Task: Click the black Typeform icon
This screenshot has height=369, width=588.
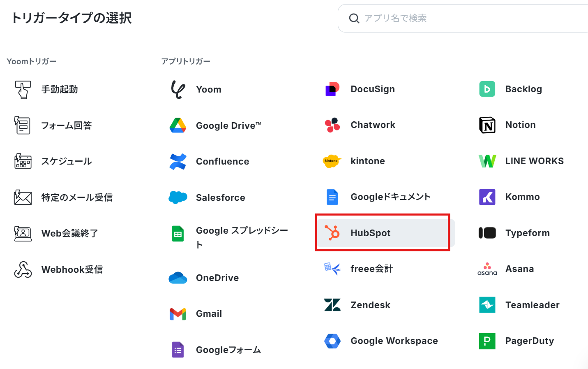Action: click(x=487, y=233)
